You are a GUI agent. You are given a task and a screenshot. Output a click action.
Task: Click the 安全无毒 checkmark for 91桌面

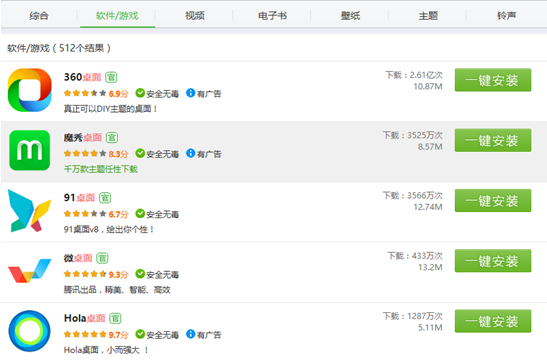(x=140, y=213)
